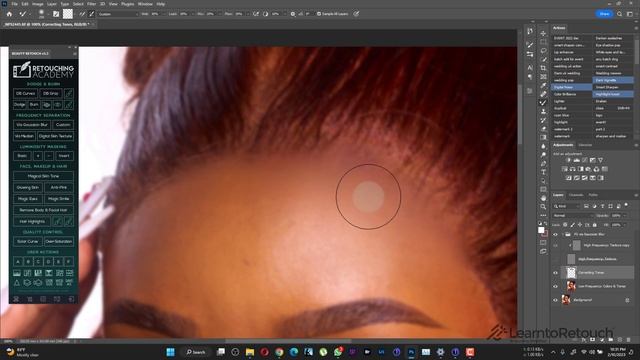Open the Kind filter dropdown in Layers
The image size is (640, 360).
(x=567, y=206)
